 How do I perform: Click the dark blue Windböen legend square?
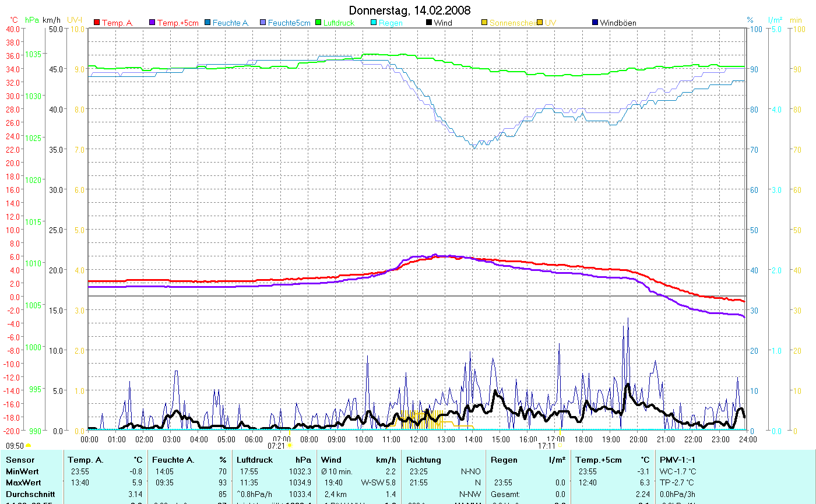click(595, 23)
